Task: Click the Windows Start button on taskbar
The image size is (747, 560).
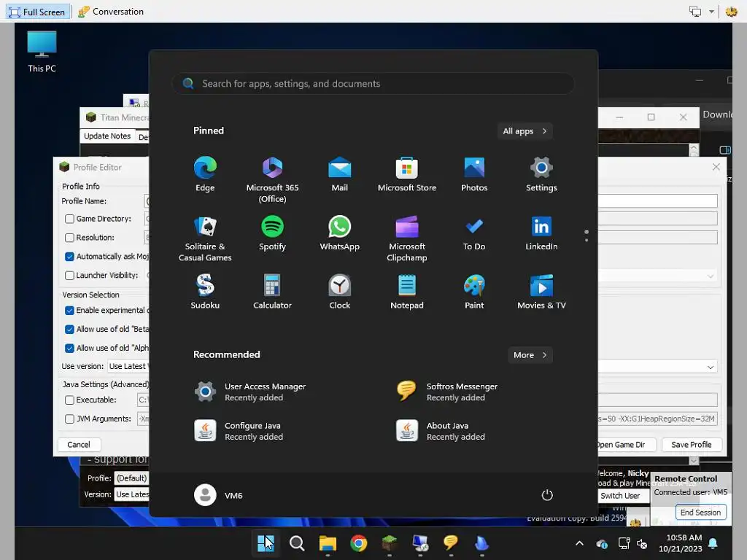Action: tap(266, 542)
